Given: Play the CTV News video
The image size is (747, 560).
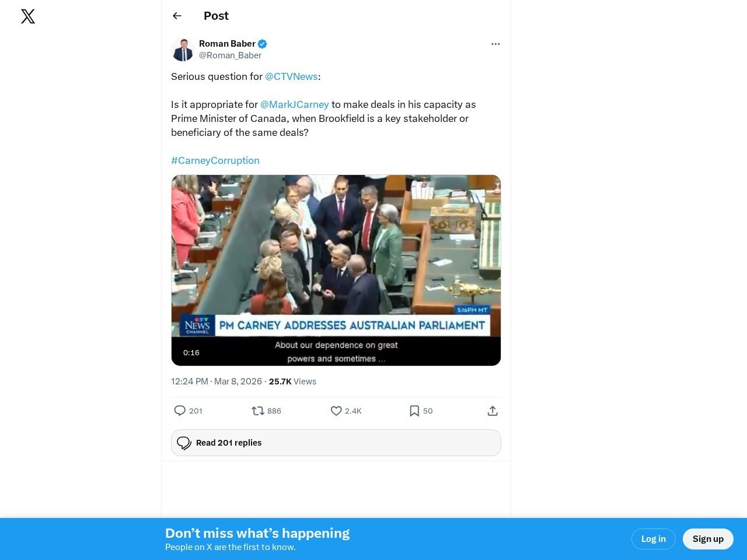Looking at the screenshot, I should coord(336,270).
